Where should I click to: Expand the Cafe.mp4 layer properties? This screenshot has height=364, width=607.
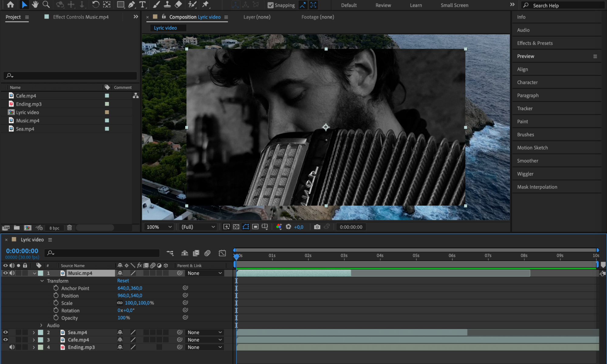[x=34, y=340]
